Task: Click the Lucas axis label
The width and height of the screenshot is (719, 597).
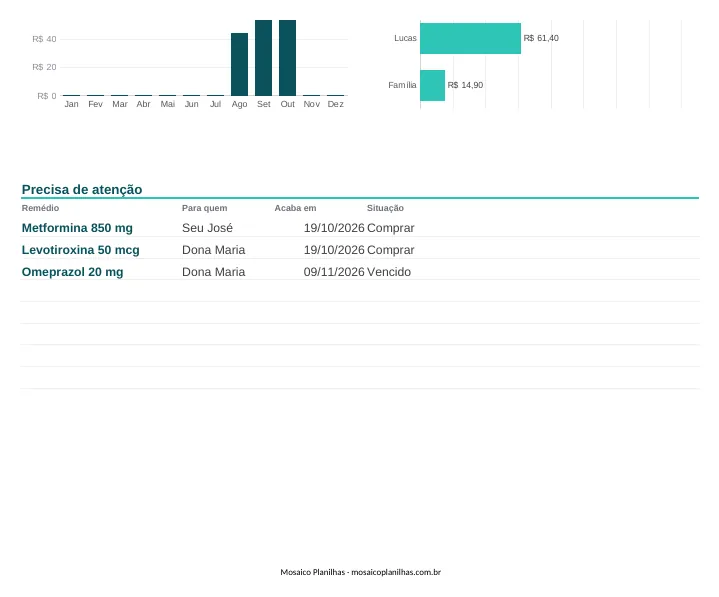Action: [x=405, y=38]
